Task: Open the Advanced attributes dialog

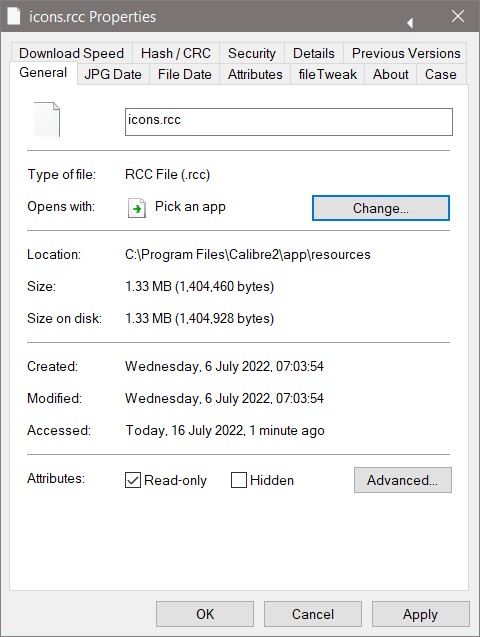Action: click(402, 480)
